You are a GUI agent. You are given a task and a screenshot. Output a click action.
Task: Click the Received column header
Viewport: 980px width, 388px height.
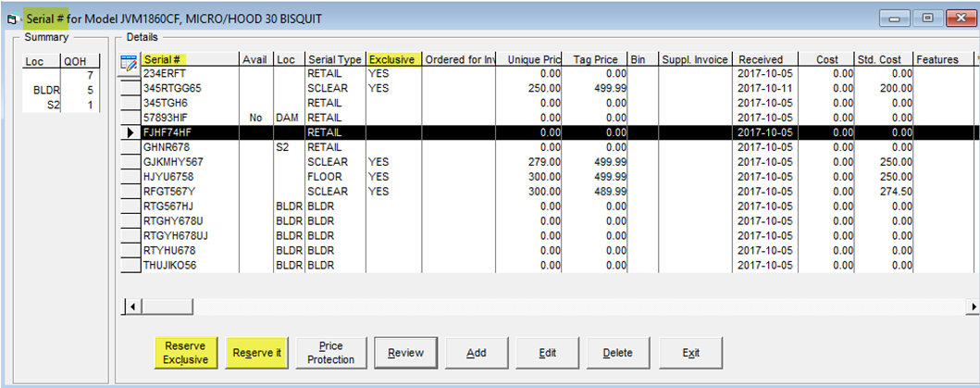tap(765, 59)
